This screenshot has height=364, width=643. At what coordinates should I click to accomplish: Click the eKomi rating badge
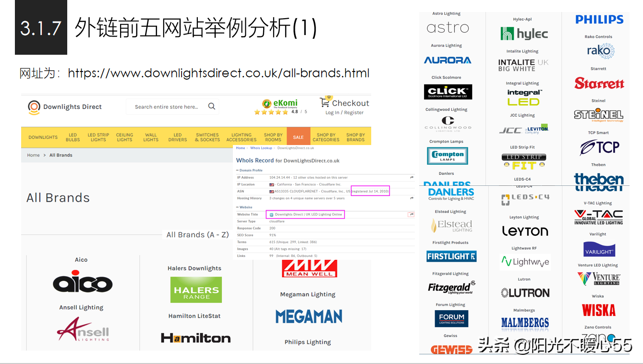click(x=280, y=107)
